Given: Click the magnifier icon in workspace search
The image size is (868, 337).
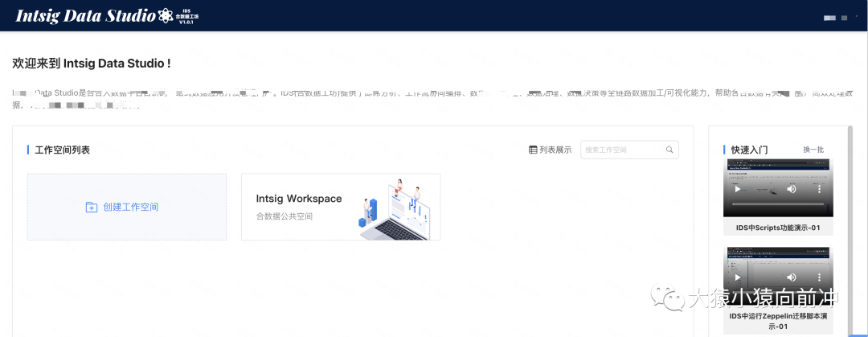Looking at the screenshot, I should (x=669, y=150).
